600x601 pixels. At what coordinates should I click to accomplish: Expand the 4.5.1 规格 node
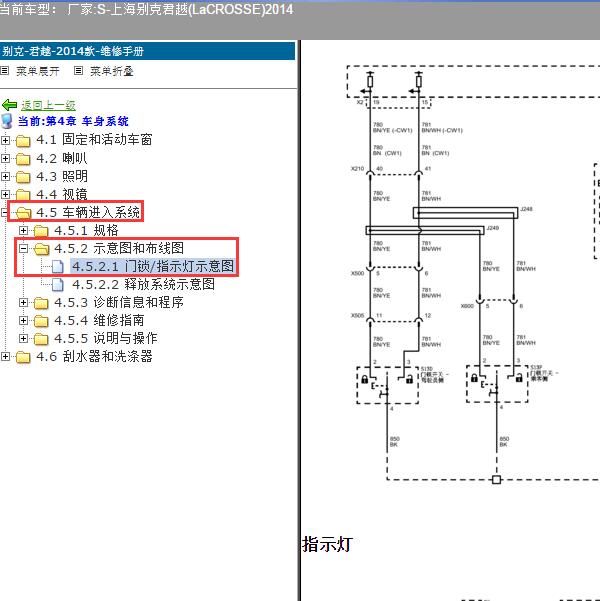(23, 230)
